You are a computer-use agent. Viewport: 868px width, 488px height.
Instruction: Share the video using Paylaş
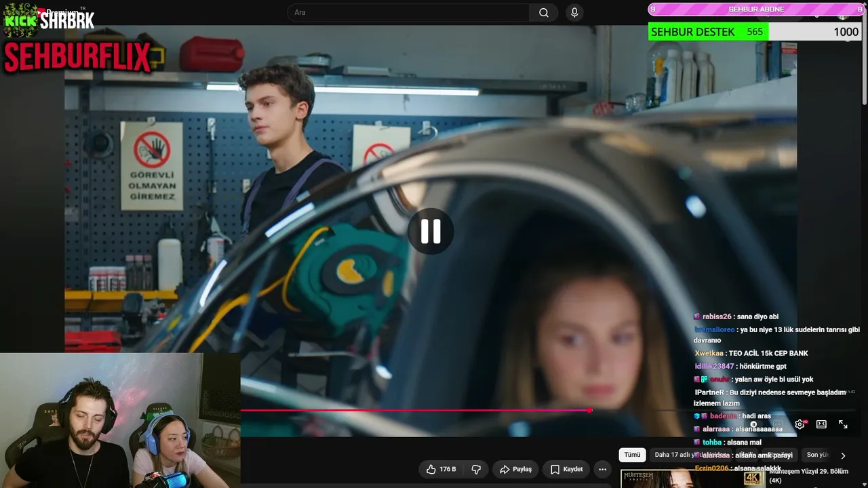click(515, 469)
